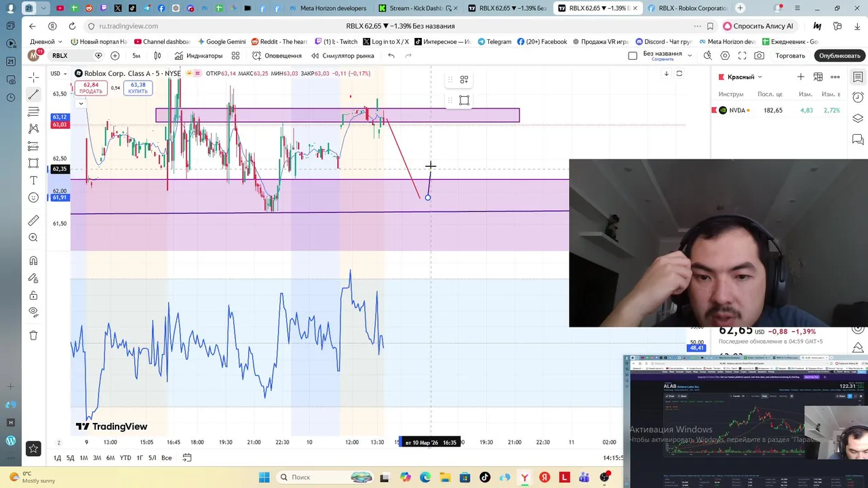Open the 5м timeframe selector
The width and height of the screenshot is (868, 488).
136,56
